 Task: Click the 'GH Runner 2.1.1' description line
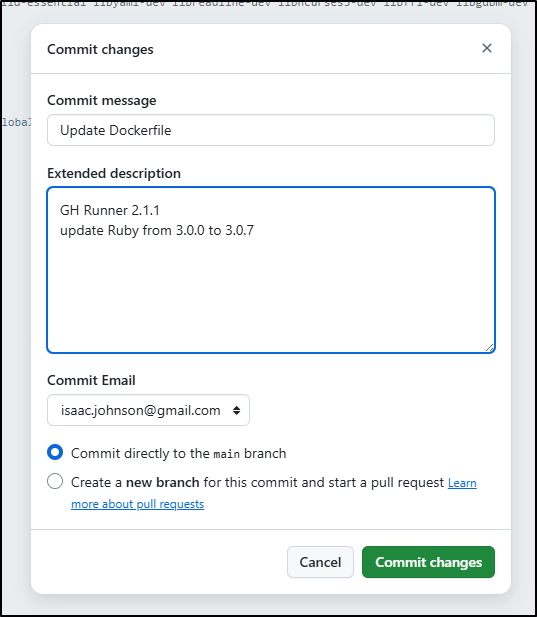[110, 211]
